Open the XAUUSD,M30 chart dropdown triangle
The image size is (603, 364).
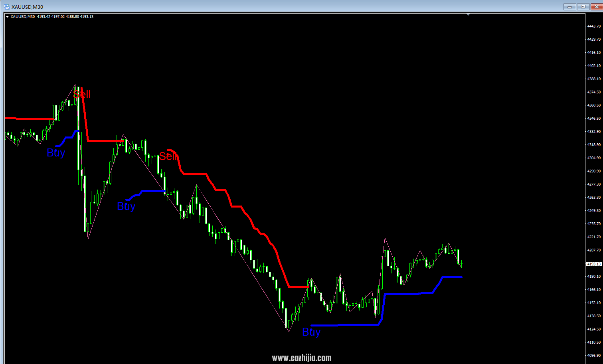click(7, 17)
